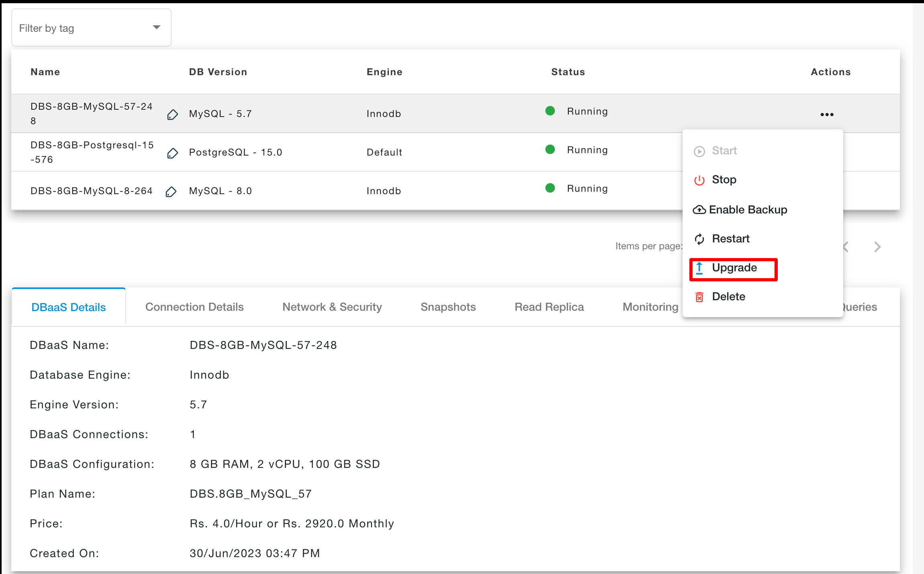Screen dimensions: 924x574
Task: Expand the Filter by tag dropdown
Action: tap(90, 28)
